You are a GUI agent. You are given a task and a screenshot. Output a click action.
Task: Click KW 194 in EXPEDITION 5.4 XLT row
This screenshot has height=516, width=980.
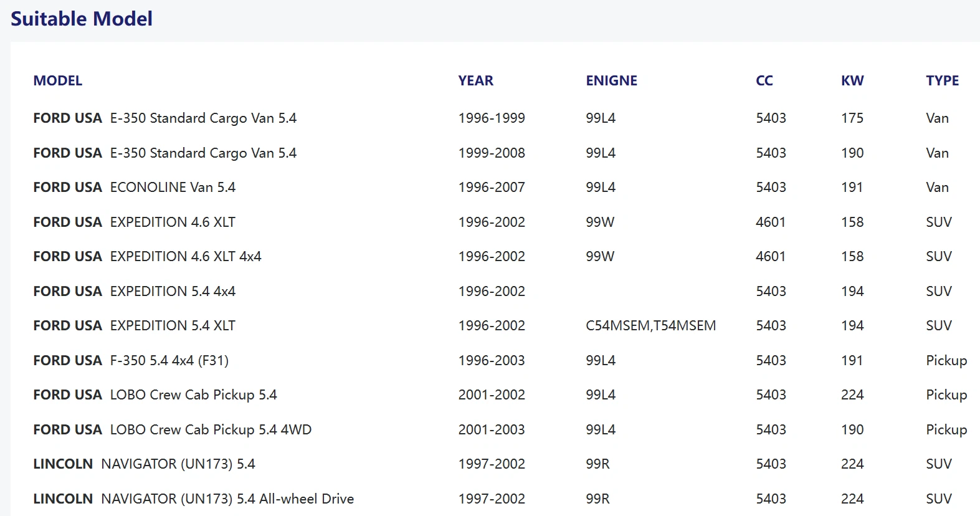coord(852,325)
